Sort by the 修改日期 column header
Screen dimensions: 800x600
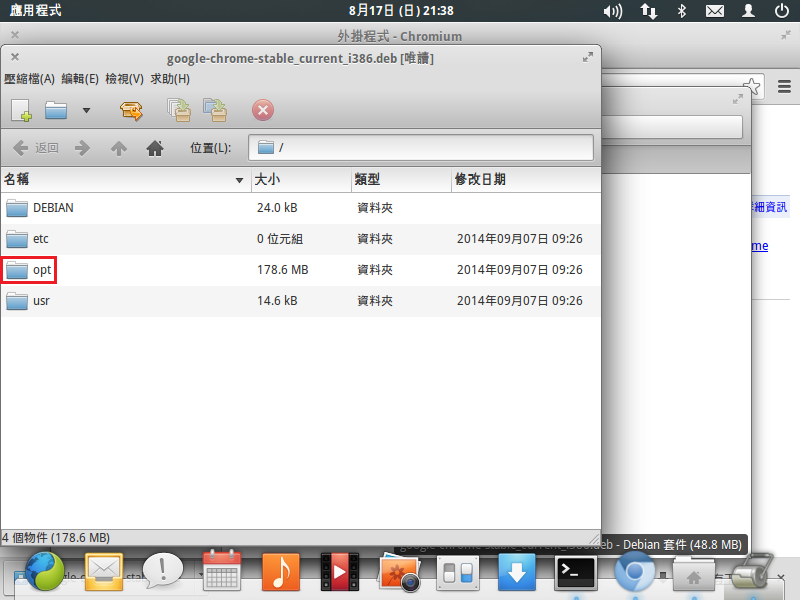526,180
